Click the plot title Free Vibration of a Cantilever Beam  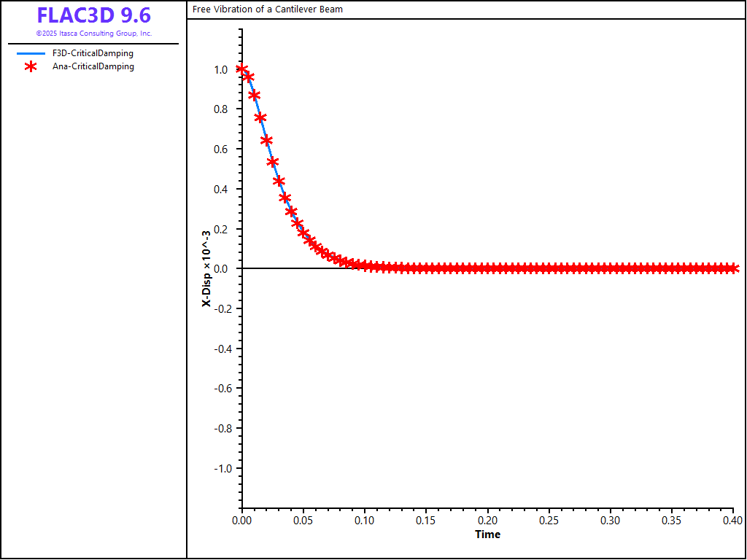(267, 9)
